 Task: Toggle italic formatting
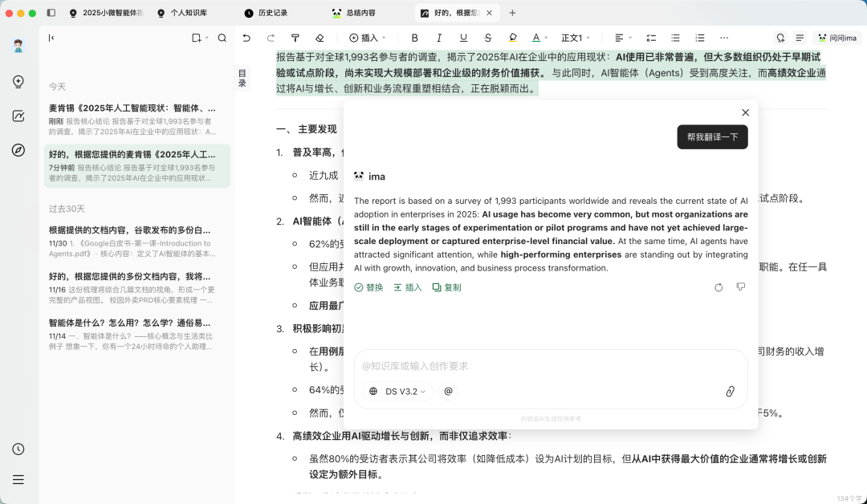(439, 38)
